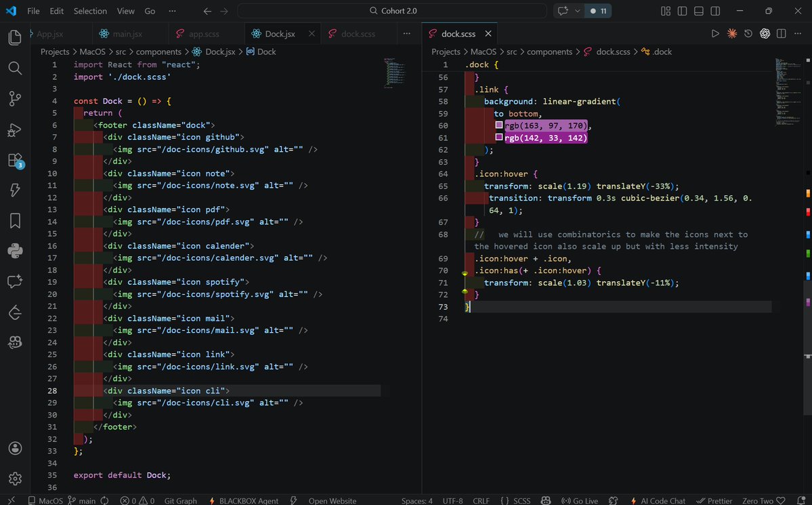Image resolution: width=812 pixels, height=505 pixels.
Task: Open the components breadcrumb in left editor
Action: [x=158, y=52]
